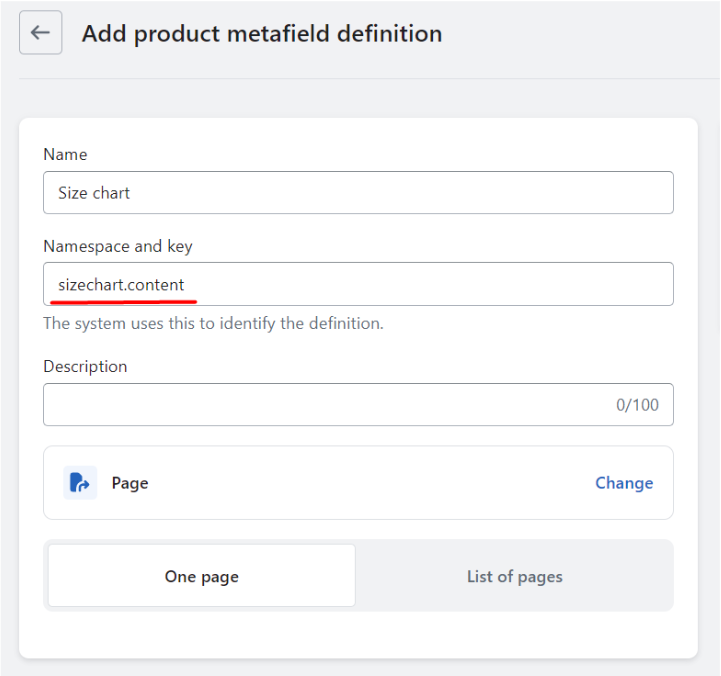Viewport: 721px width, 676px height.
Task: Click blank area below the page options
Action: (x=358, y=634)
